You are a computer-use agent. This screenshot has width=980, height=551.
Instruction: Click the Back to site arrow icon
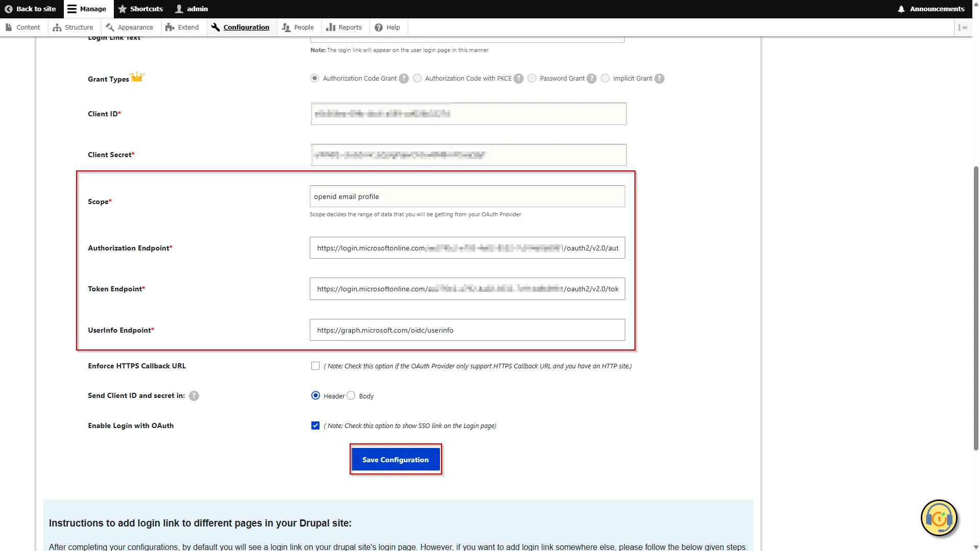point(8,9)
